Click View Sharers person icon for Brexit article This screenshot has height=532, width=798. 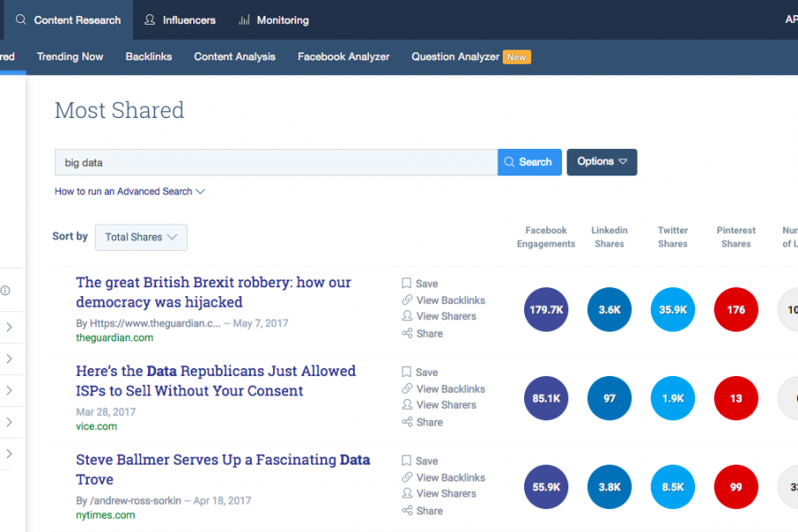coord(407,316)
